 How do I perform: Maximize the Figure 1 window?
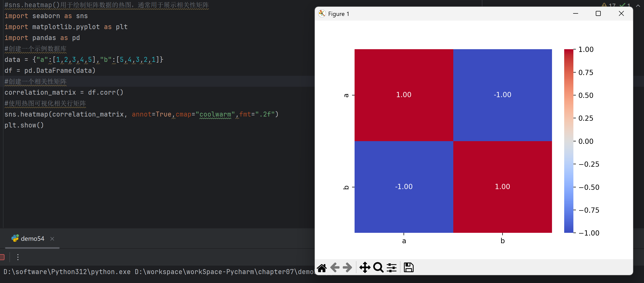598,14
